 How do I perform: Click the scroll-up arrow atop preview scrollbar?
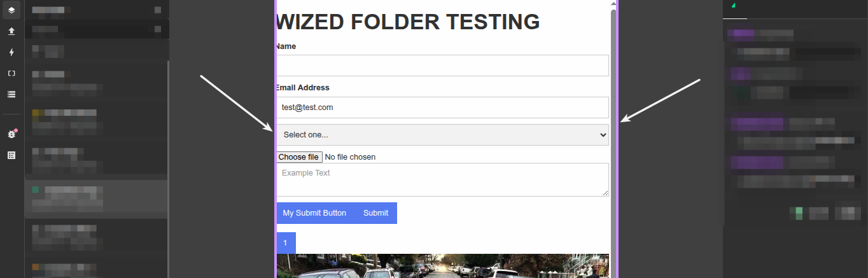tap(613, 3)
